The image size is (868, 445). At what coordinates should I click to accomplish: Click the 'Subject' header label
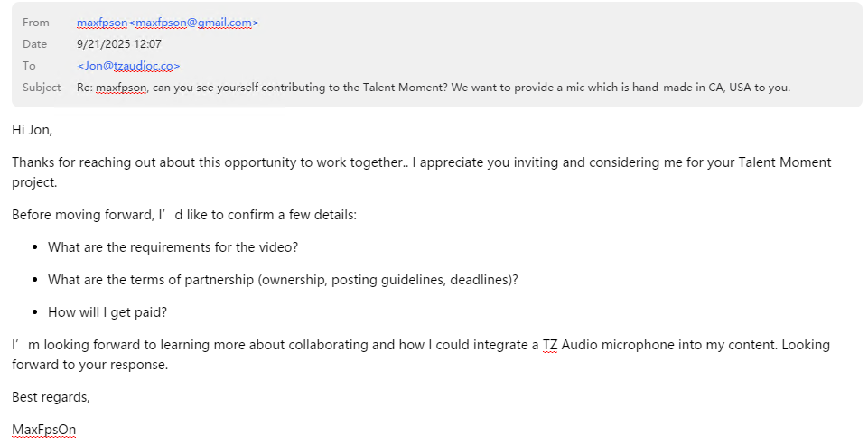(42, 88)
